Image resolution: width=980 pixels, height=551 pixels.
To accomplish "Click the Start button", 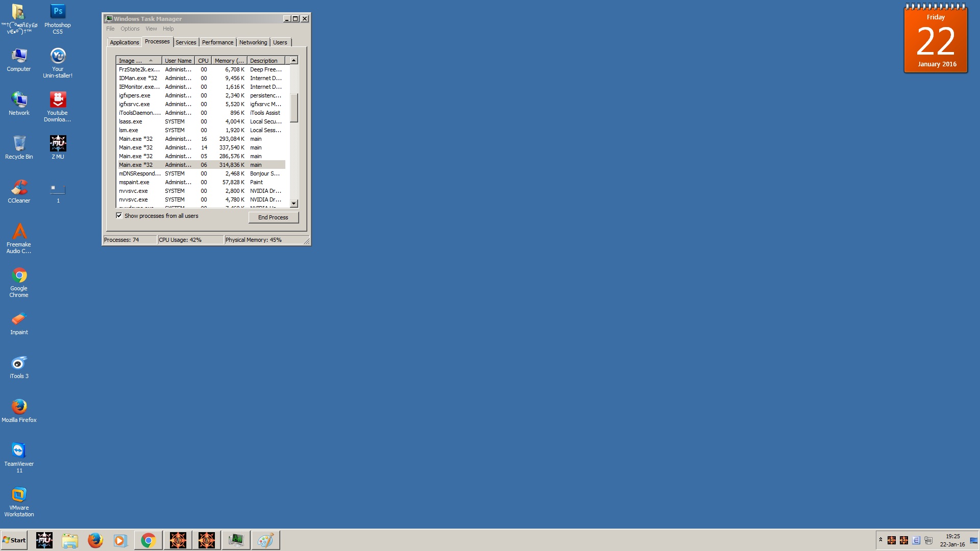I will [14, 540].
